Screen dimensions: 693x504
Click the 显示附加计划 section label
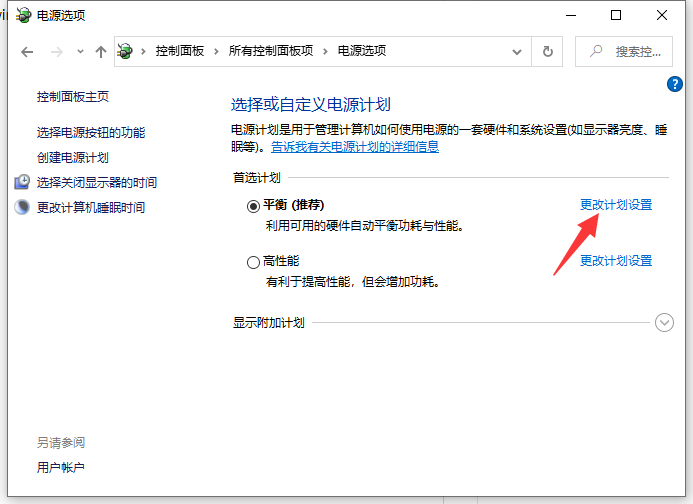tap(269, 323)
